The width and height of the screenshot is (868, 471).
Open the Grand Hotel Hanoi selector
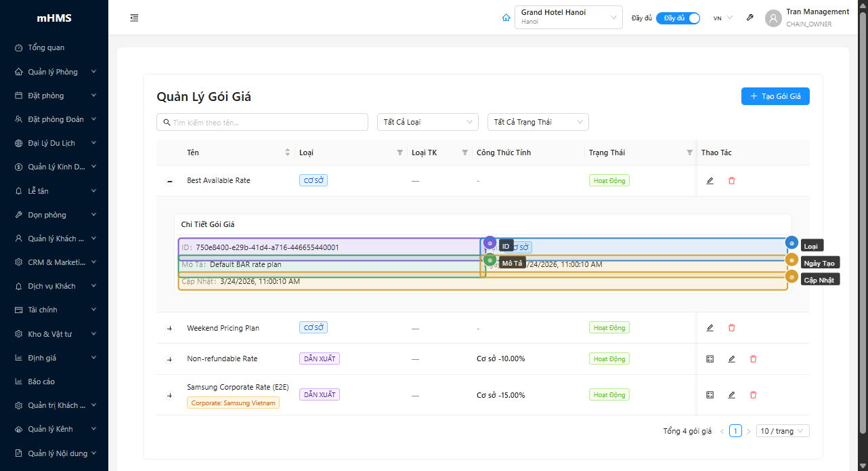568,18
